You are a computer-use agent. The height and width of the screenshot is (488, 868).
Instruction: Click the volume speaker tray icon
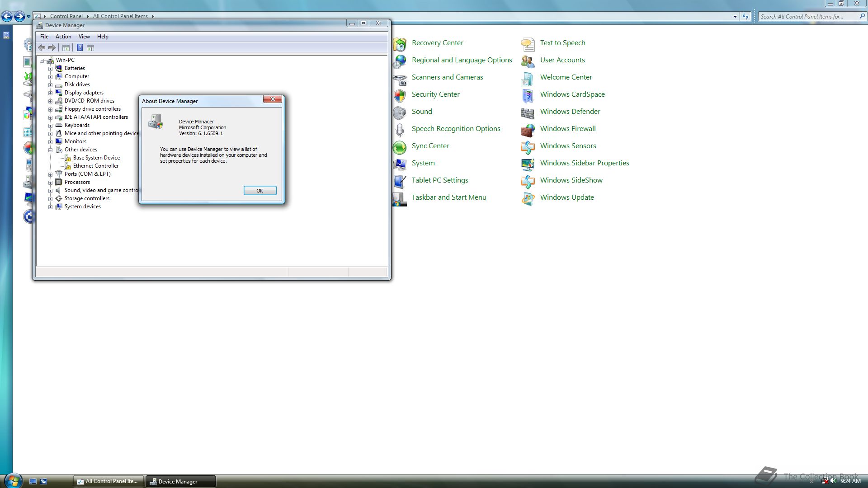pyautogui.click(x=833, y=481)
